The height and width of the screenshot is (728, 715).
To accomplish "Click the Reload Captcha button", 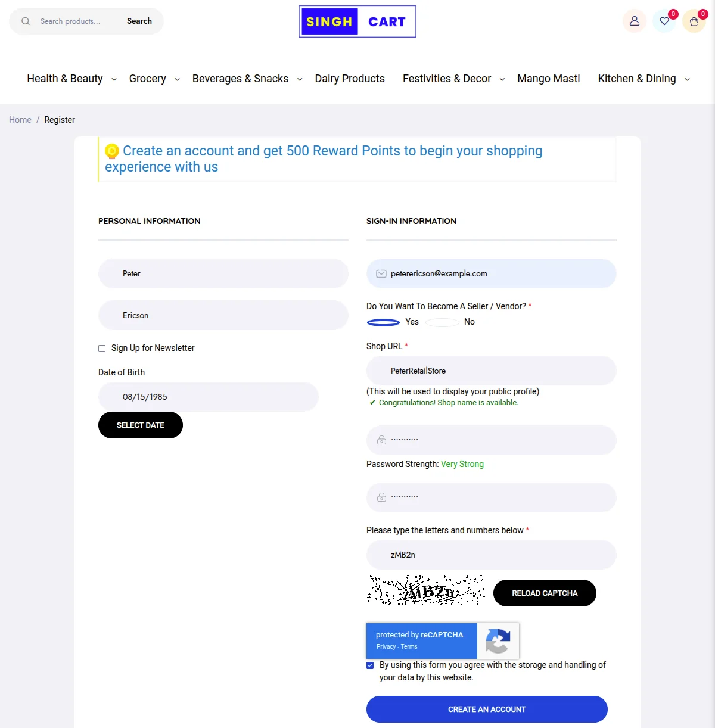I will coord(544,593).
